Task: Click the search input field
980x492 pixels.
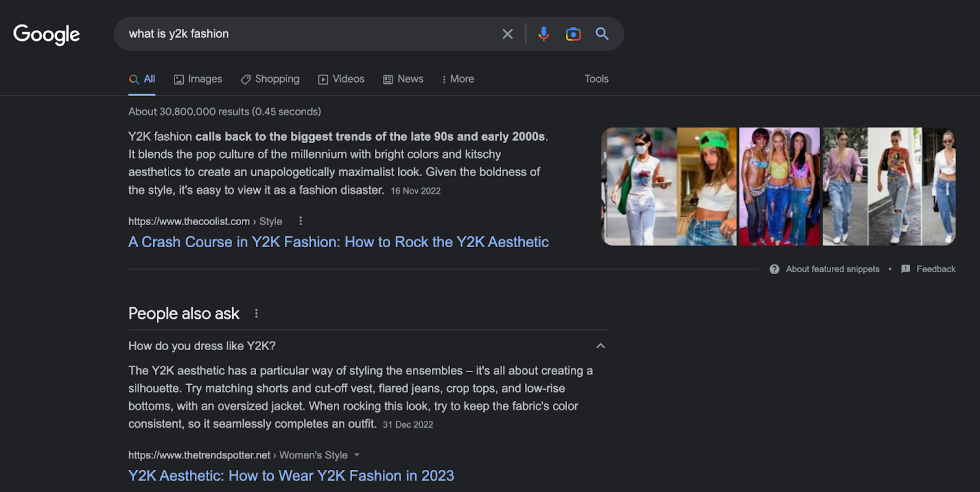Action: click(306, 34)
